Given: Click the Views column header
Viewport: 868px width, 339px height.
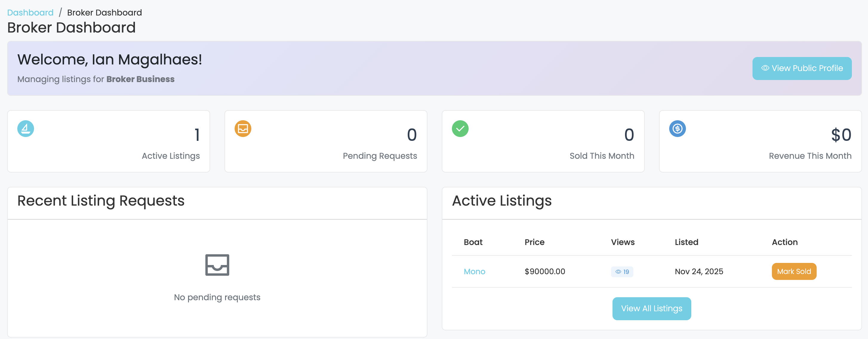Looking at the screenshot, I should 622,242.
